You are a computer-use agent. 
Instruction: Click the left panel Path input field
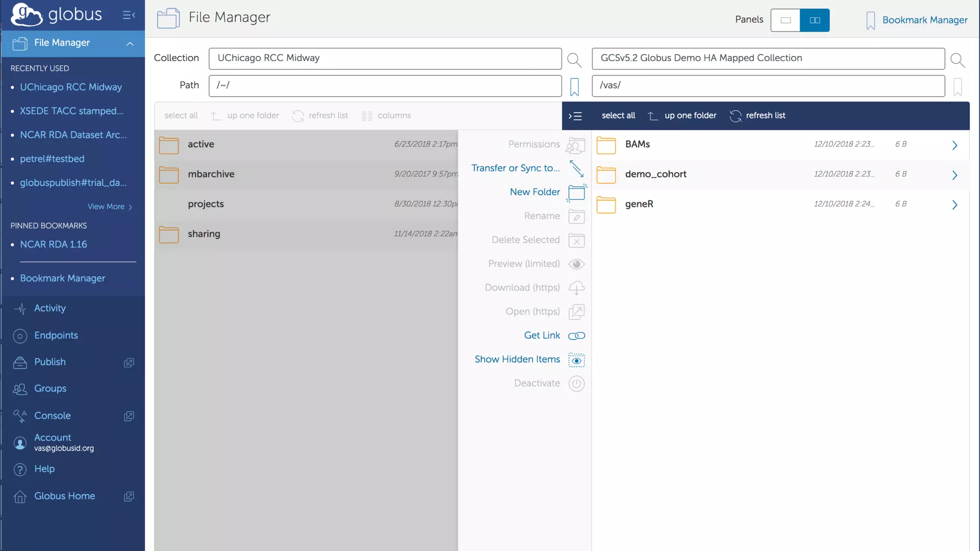coord(385,85)
